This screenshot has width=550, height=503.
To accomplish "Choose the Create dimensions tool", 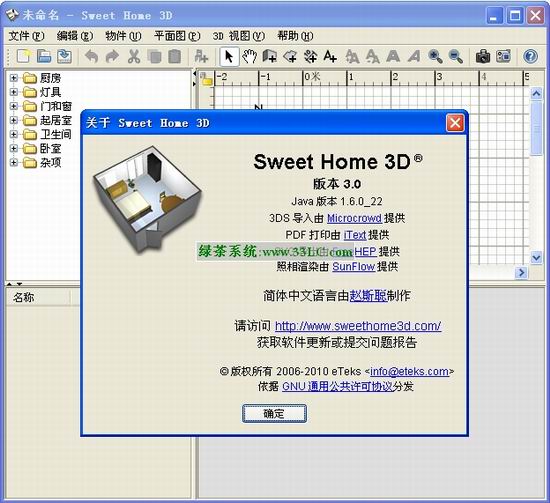I will [310, 56].
